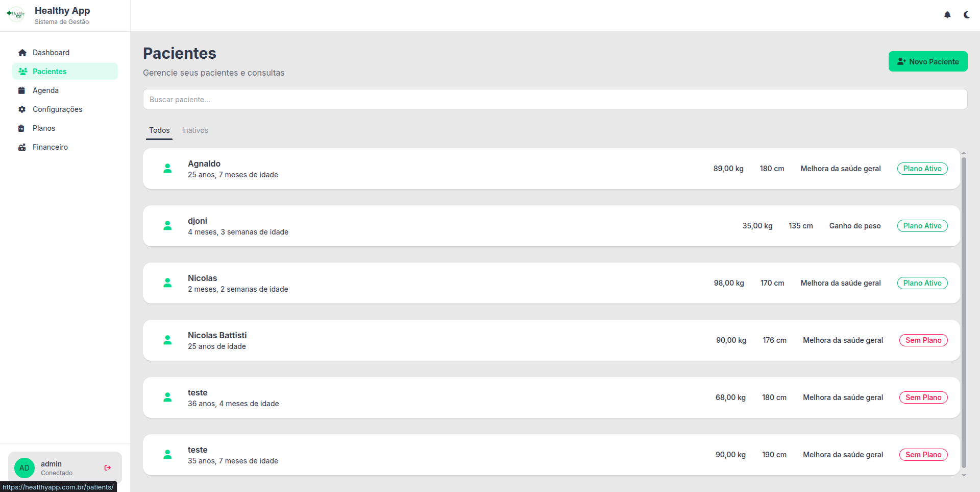980x492 pixels.
Task: Click Sem Plano badge for Nicolas Battisti
Action: point(923,340)
